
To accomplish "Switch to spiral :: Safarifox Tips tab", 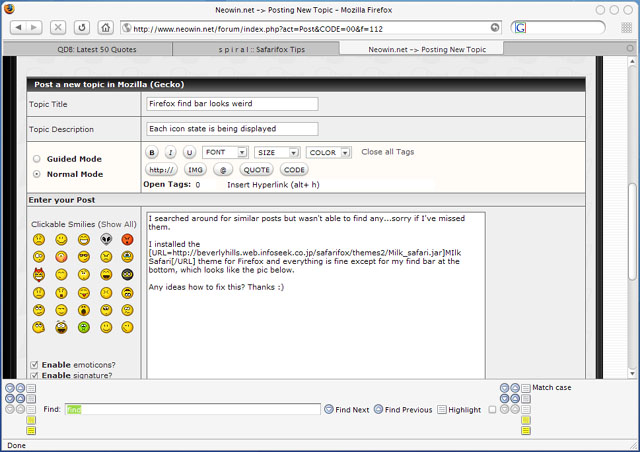I will [x=256, y=49].
